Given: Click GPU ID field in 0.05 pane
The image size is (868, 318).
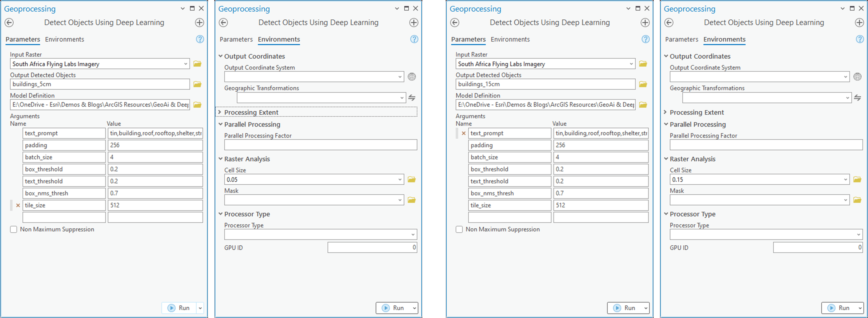Looking at the screenshot, I should [x=372, y=248].
